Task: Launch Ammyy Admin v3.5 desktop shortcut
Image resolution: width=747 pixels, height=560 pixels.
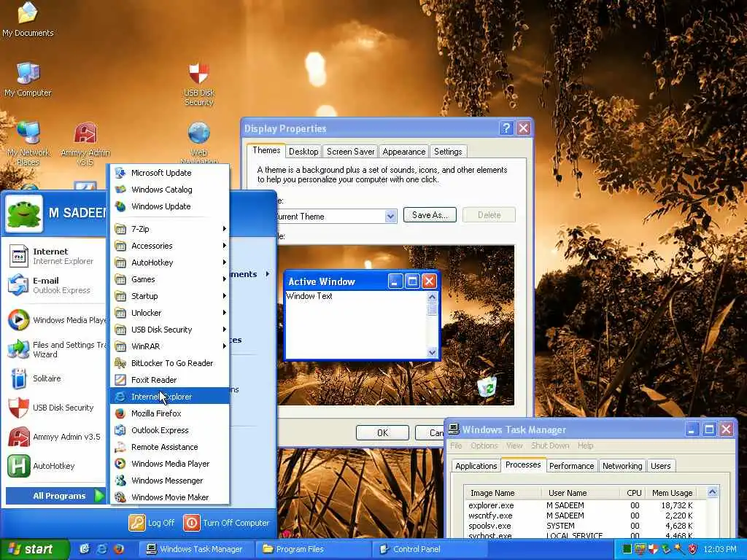Action: click(85, 144)
